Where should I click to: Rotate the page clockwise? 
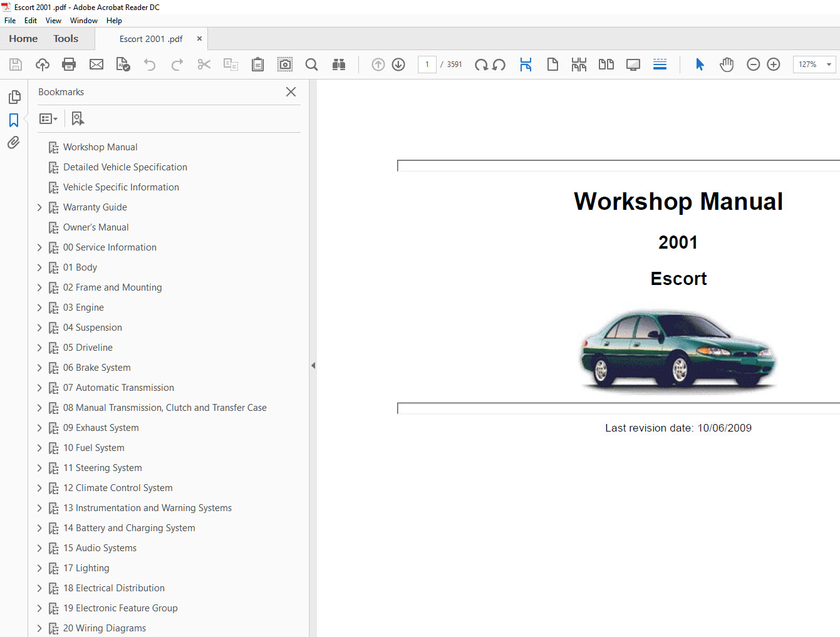(x=480, y=65)
